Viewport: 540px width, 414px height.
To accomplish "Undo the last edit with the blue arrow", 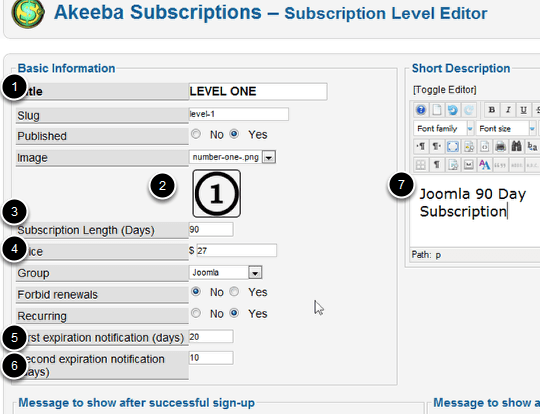I will click(x=452, y=110).
